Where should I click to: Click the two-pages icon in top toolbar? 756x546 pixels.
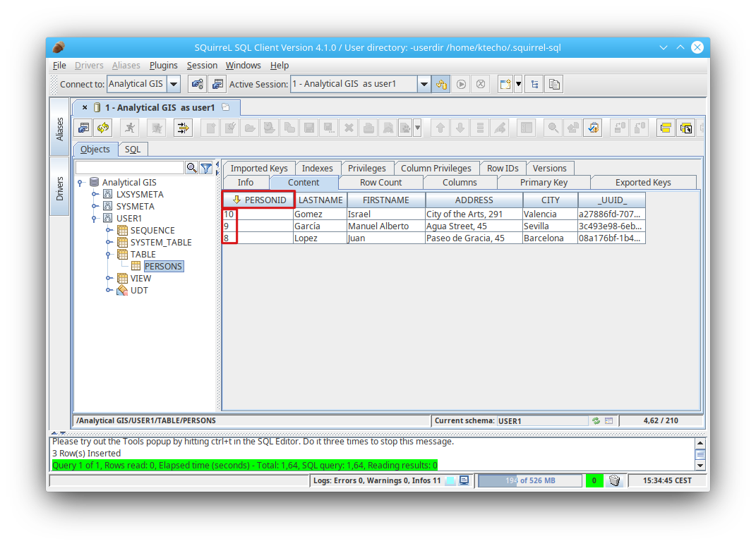click(x=554, y=85)
